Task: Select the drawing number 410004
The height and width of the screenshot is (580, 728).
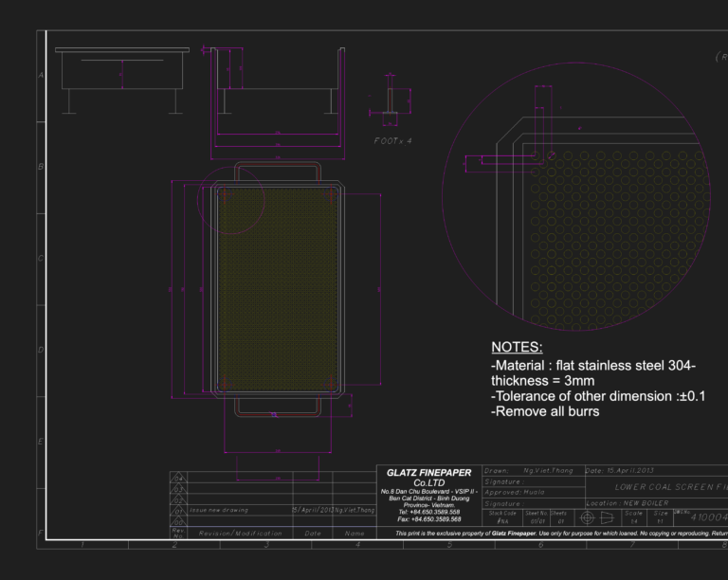Action: coord(709,517)
